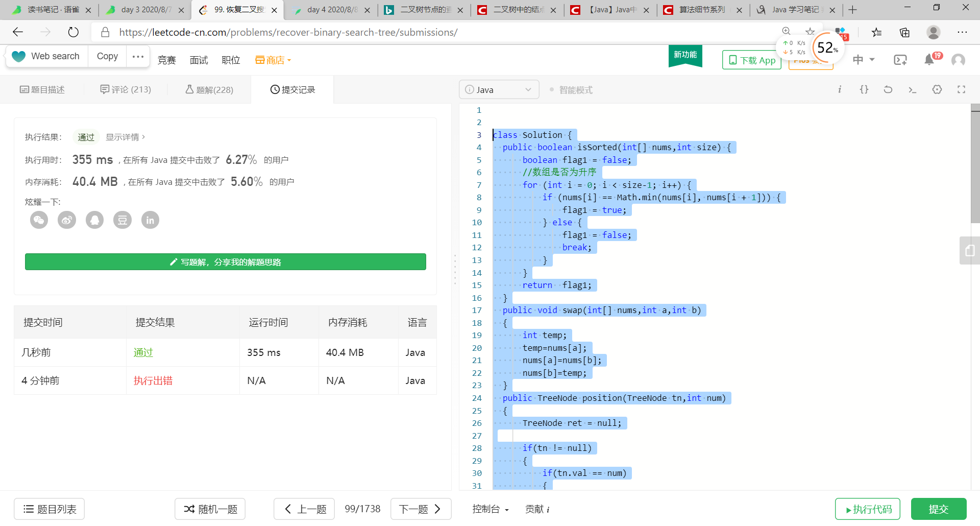Click the browser address bar URL
Viewport: 980px width, 526px height.
[288, 32]
